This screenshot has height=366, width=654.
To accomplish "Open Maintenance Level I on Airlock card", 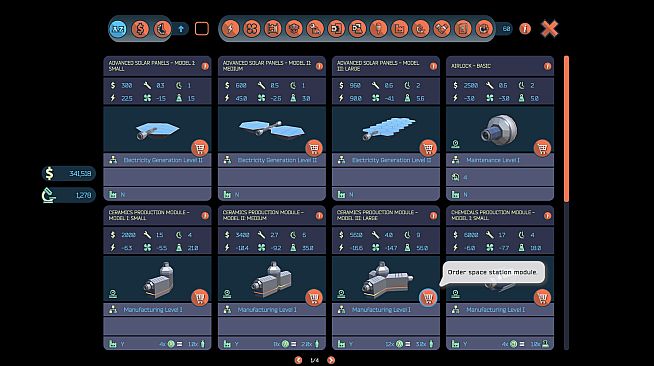I will [493, 160].
